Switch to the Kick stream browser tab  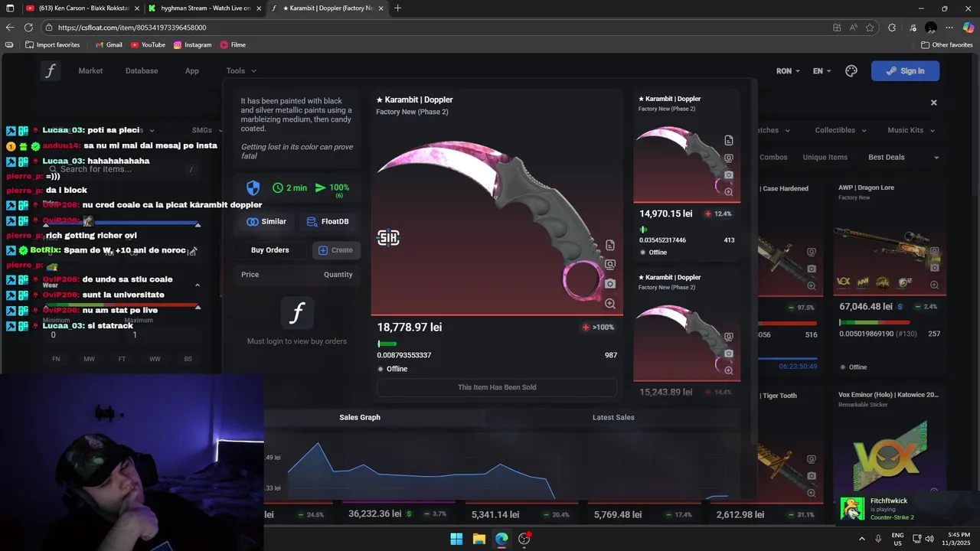pyautogui.click(x=206, y=8)
